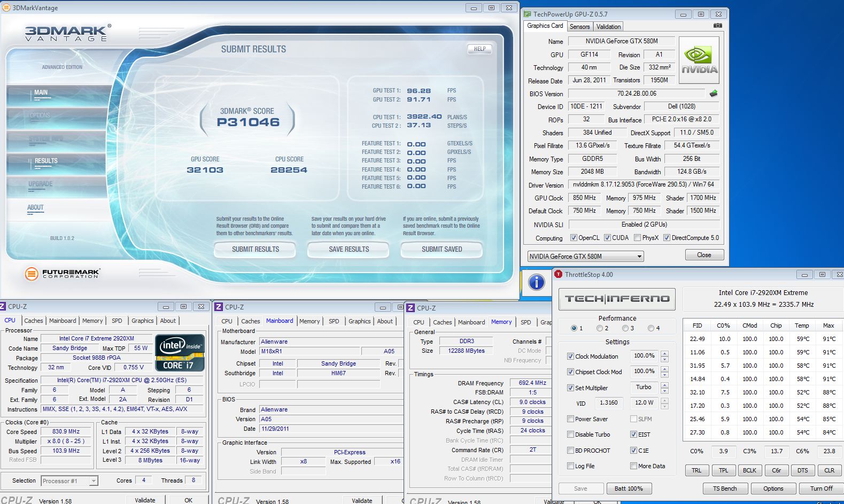Click the ThrottleStop title bar icon

click(559, 274)
